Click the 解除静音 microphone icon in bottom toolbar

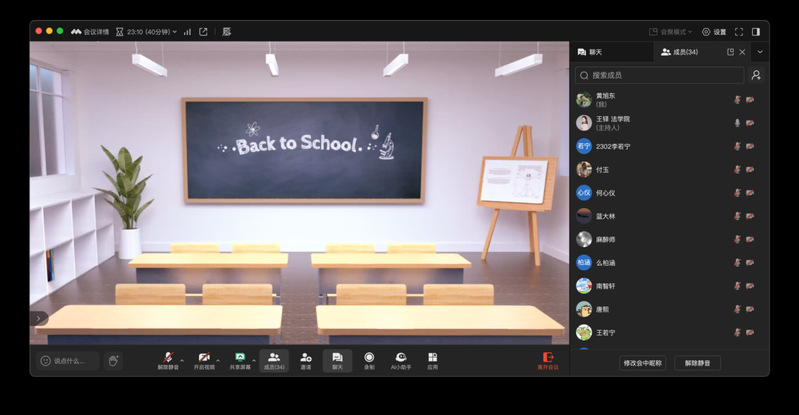point(168,358)
